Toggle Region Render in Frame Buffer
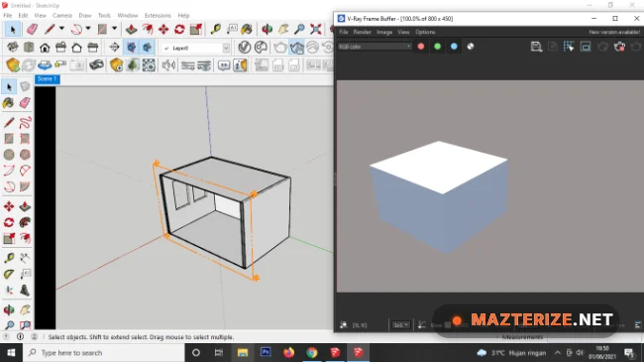Viewport: 644px width, 362px height. [586, 47]
